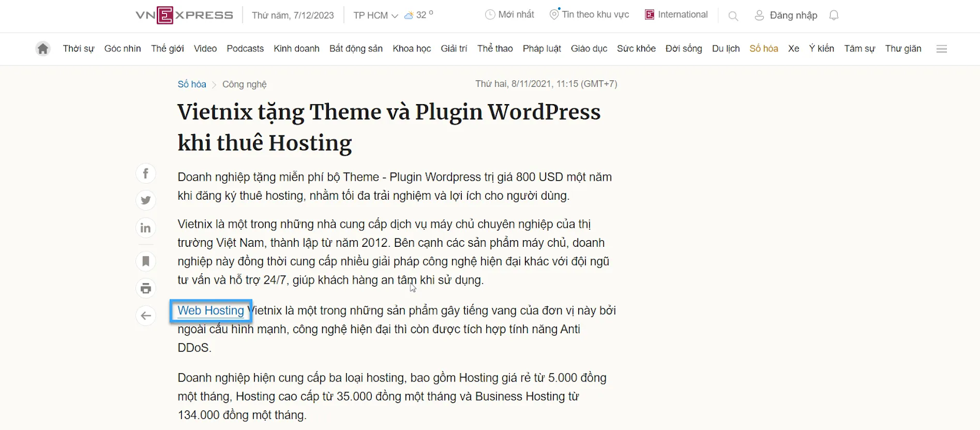
Task: Click Đăng nhập to log in
Action: click(793, 15)
